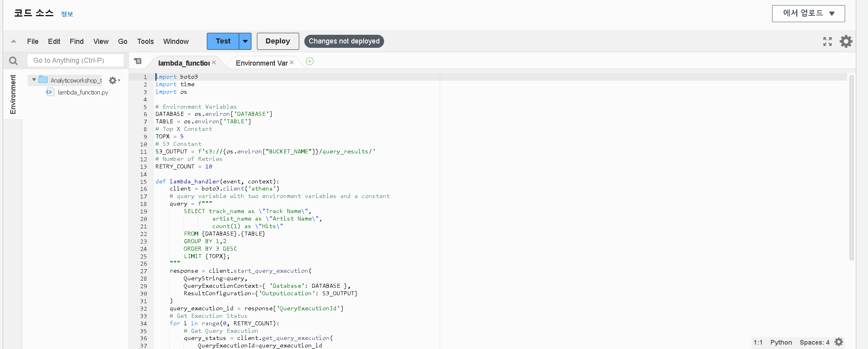The height and width of the screenshot is (349, 868).
Task: Click the search magnifier icon in sidebar
Action: click(x=13, y=61)
